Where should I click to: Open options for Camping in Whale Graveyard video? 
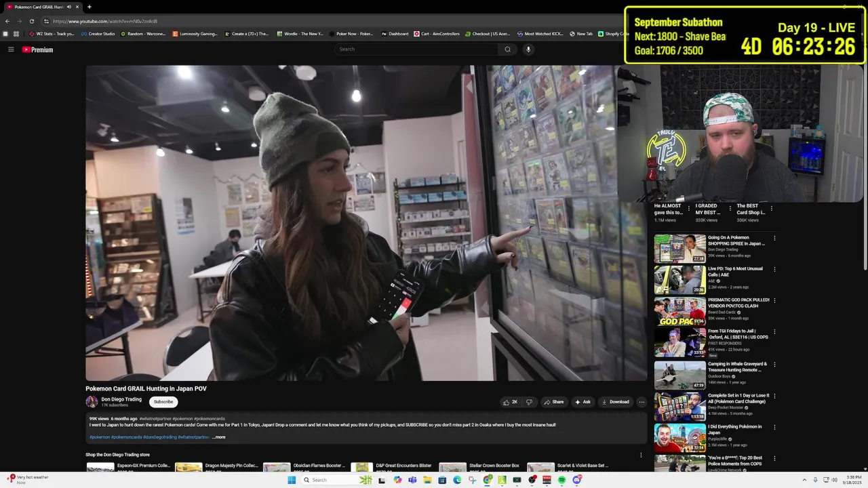tap(774, 365)
